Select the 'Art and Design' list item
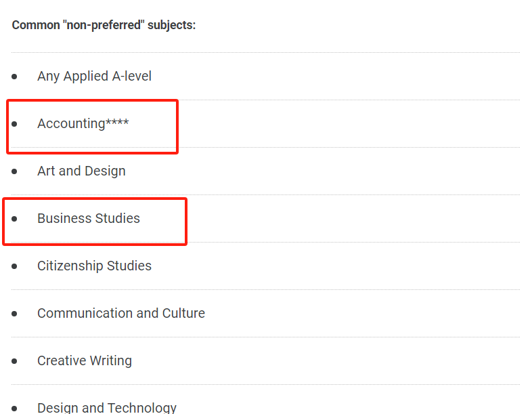The height and width of the screenshot is (414, 532). click(81, 171)
